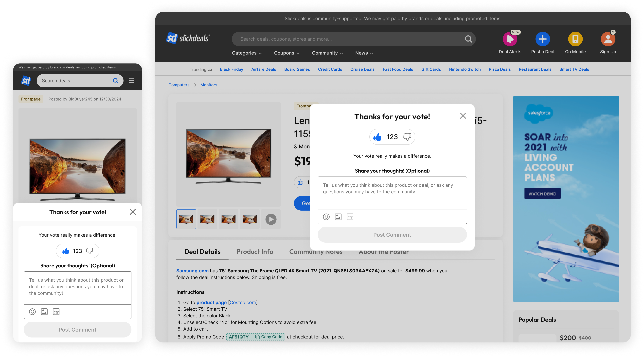Click the desktop search magnifier icon

point(468,39)
